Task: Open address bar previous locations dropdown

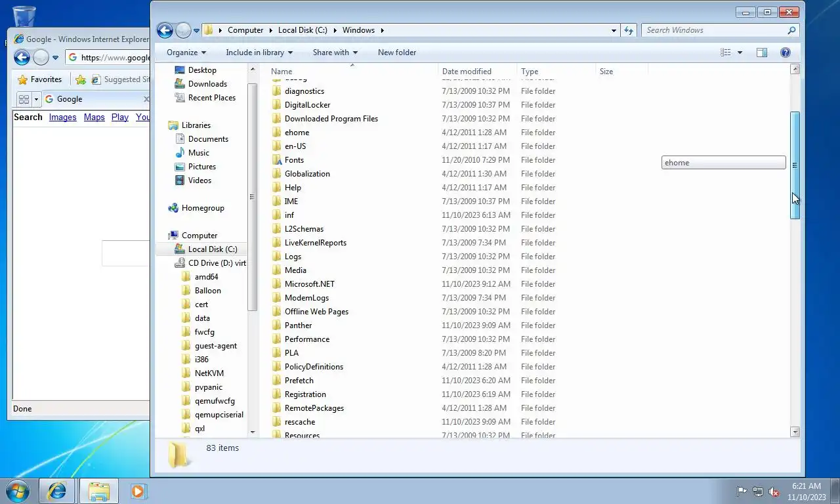Action: (x=614, y=30)
